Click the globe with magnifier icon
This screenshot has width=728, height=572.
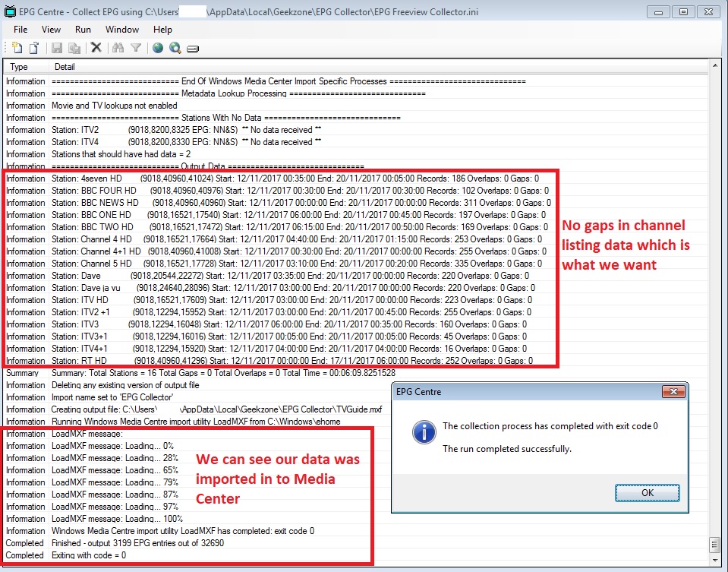tap(175, 48)
